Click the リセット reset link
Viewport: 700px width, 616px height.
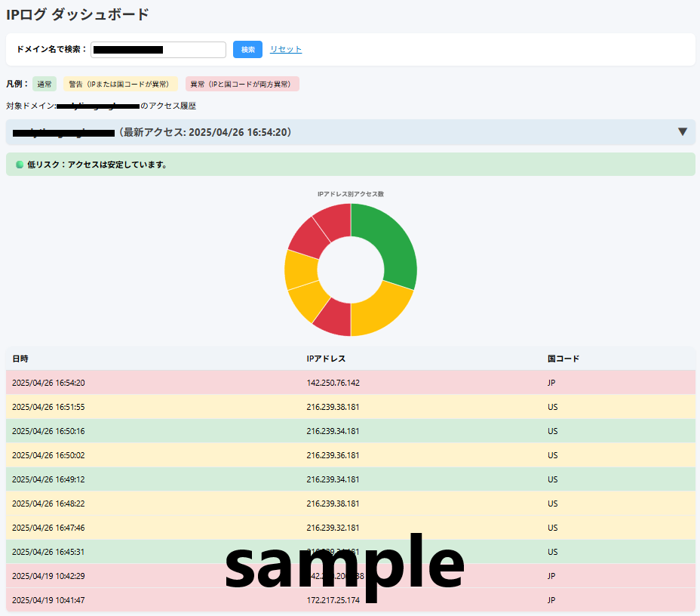(286, 49)
